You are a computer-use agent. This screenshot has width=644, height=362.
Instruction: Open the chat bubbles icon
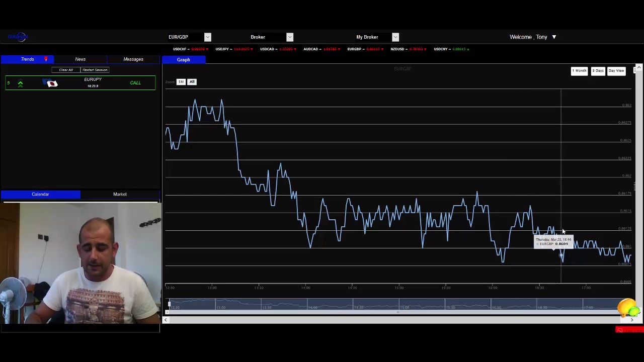pyautogui.click(x=628, y=308)
